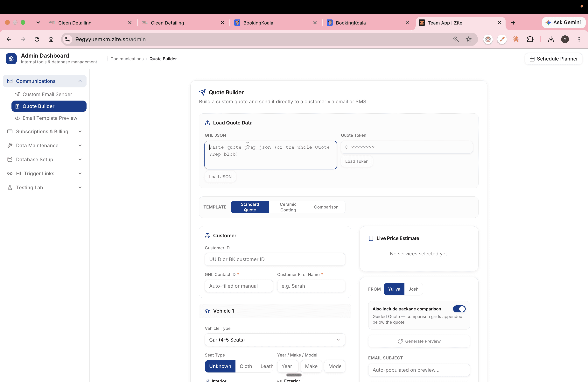The image size is (588, 382).
Task: Click the Schedule Planner button
Action: 553,59
